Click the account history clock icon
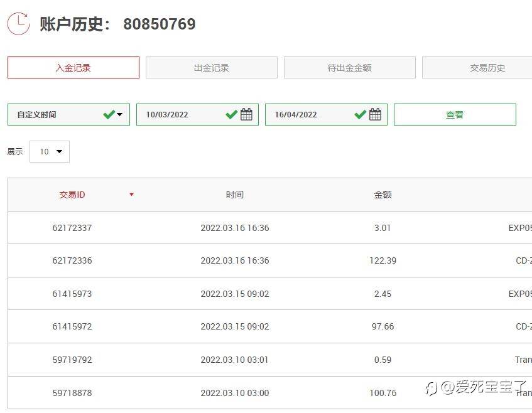 18,24
